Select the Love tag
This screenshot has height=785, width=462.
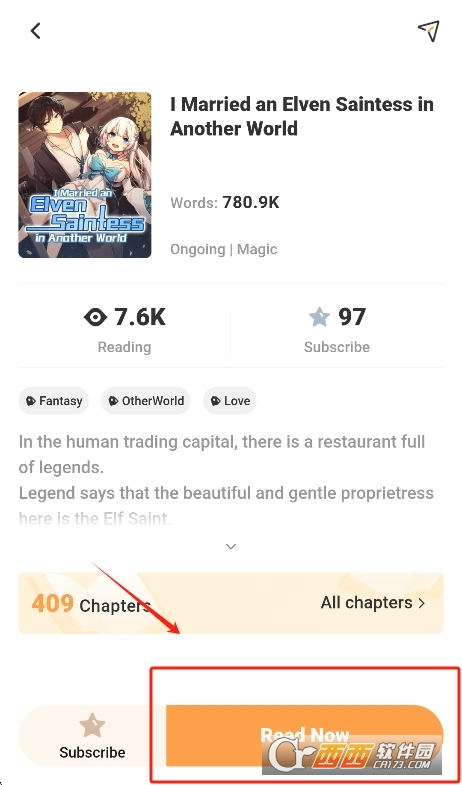[230, 401]
